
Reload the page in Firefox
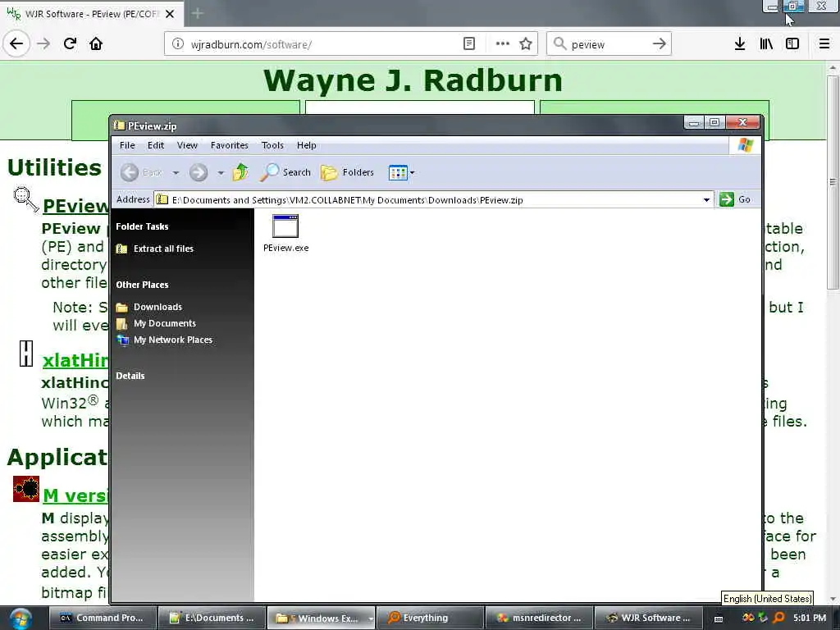(70, 43)
